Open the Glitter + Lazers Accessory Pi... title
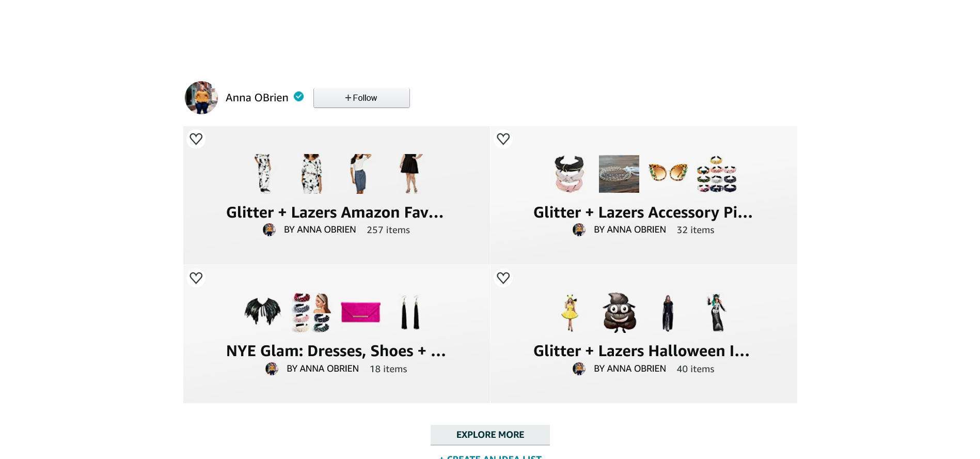The width and height of the screenshot is (980, 459). click(x=643, y=212)
